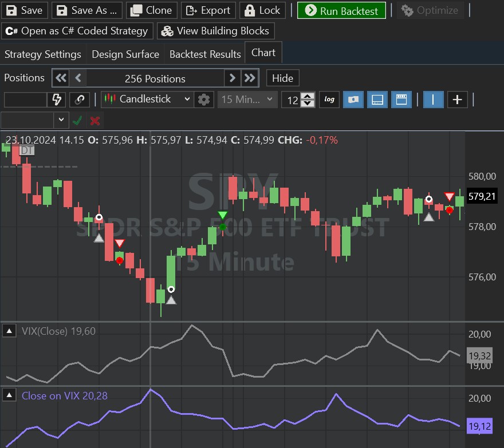Click the chain link icon
This screenshot has height=448, width=504.
[x=80, y=100]
